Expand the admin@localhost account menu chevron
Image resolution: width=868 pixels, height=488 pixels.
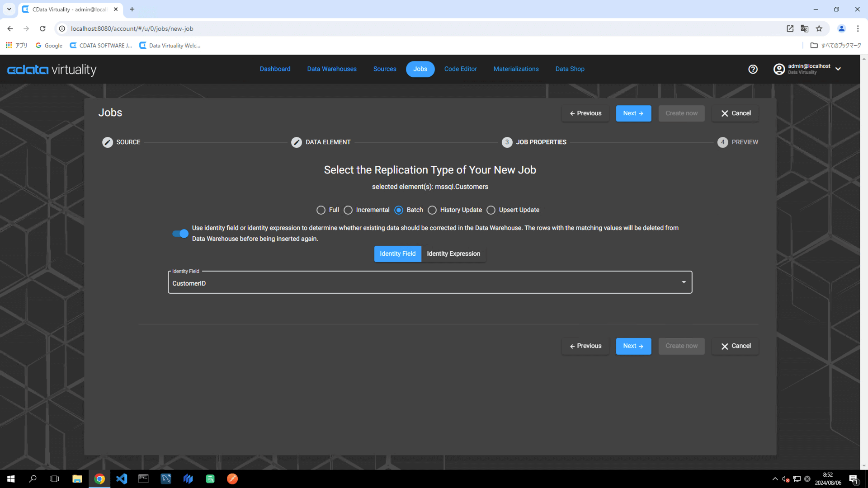tap(838, 69)
